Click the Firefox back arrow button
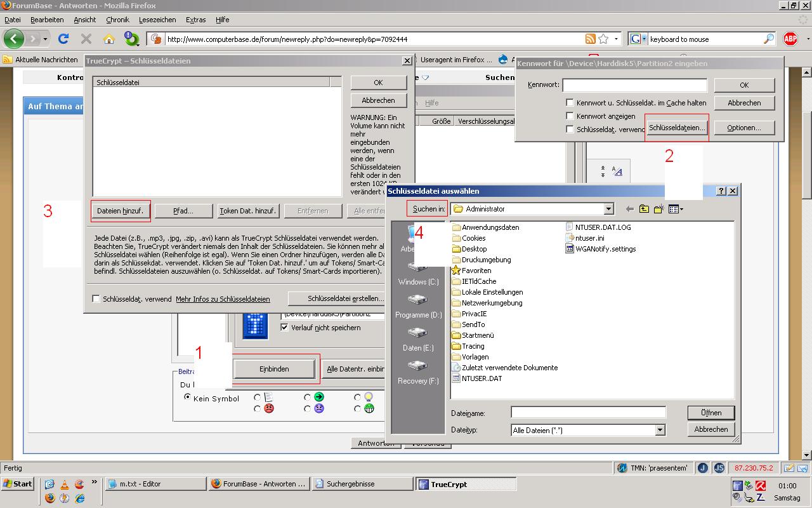This screenshot has height=508, width=812. point(14,39)
